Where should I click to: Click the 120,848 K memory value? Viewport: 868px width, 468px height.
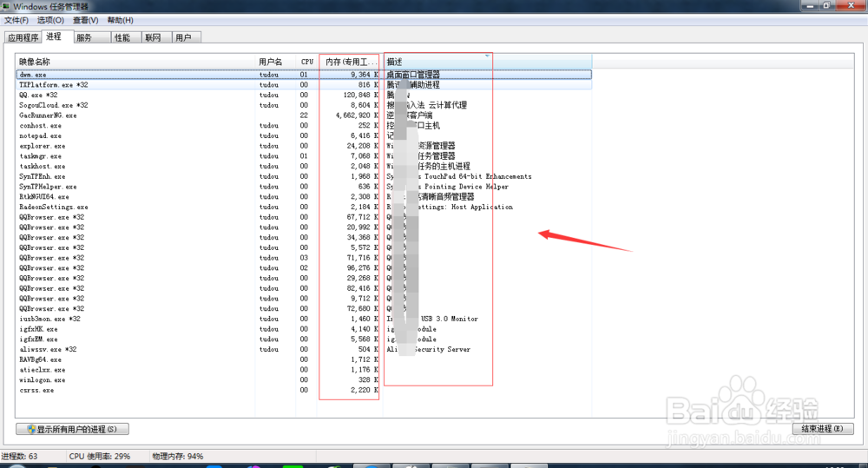coord(361,95)
